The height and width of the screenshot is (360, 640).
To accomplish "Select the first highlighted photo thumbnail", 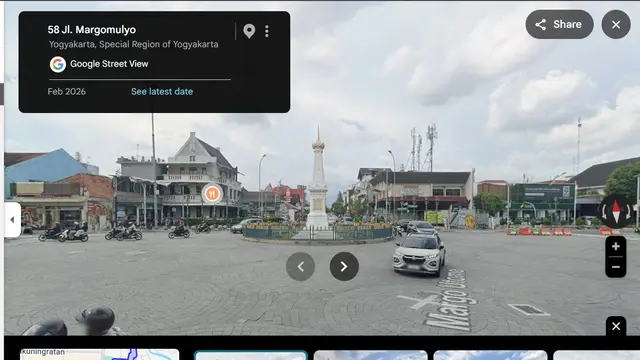I will 251,355.
